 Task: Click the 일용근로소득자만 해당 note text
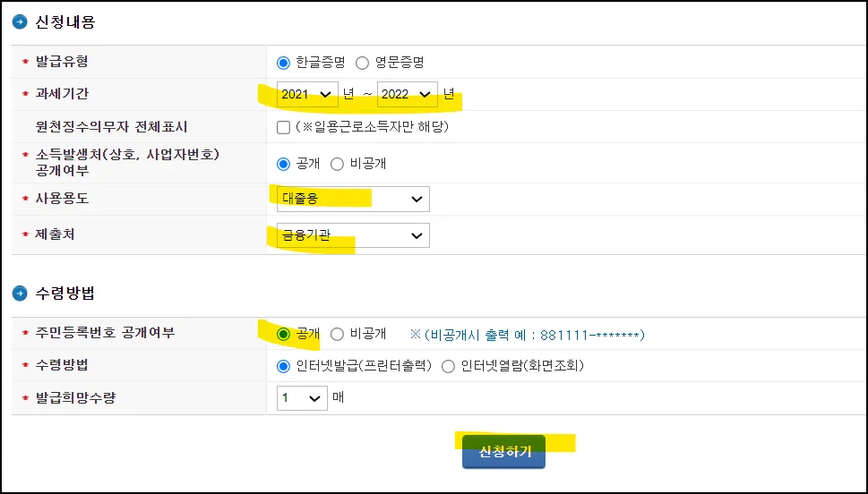[372, 127]
